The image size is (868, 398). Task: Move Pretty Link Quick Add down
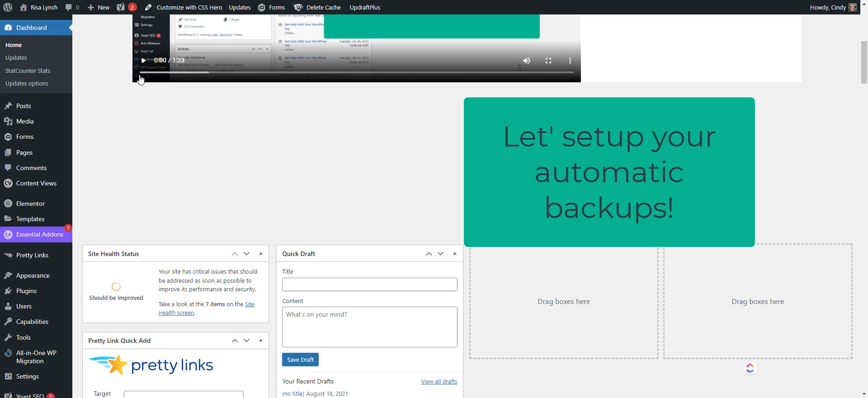point(246,341)
